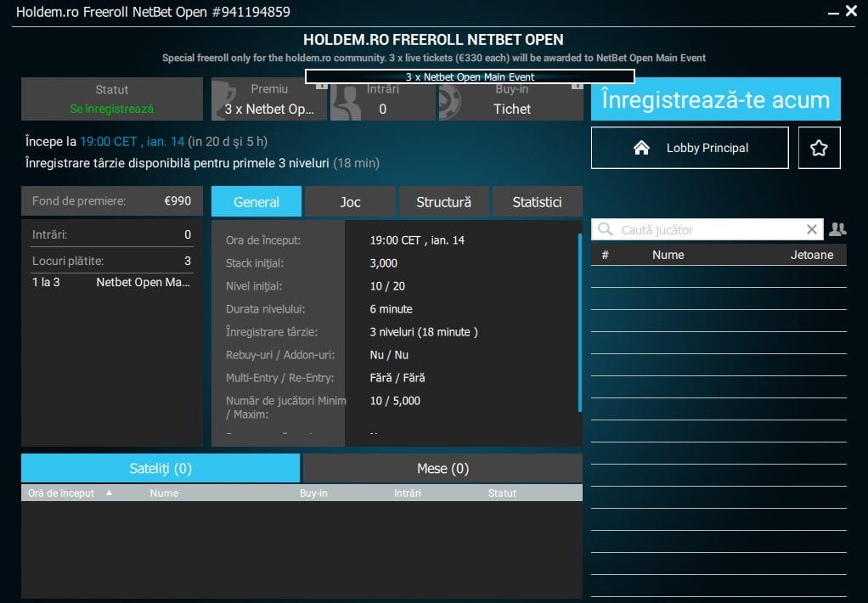Click the Fond de premiere €990 row
Viewport: 868px width, 603px height.
point(112,200)
